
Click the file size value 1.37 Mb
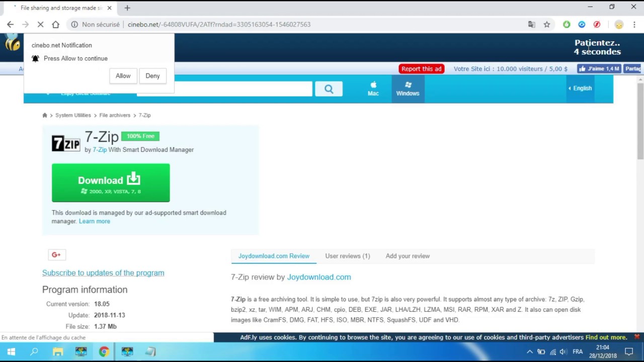[x=105, y=327]
